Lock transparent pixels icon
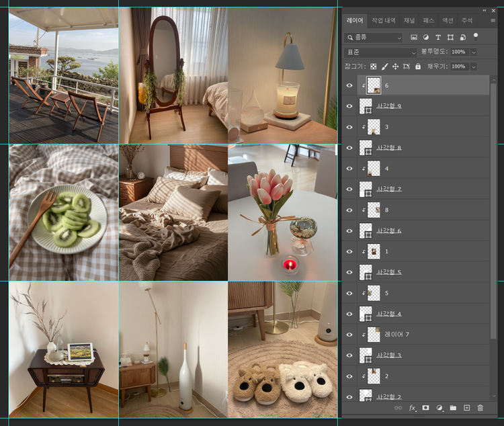Image resolution: width=504 pixels, height=426 pixels. (373, 67)
